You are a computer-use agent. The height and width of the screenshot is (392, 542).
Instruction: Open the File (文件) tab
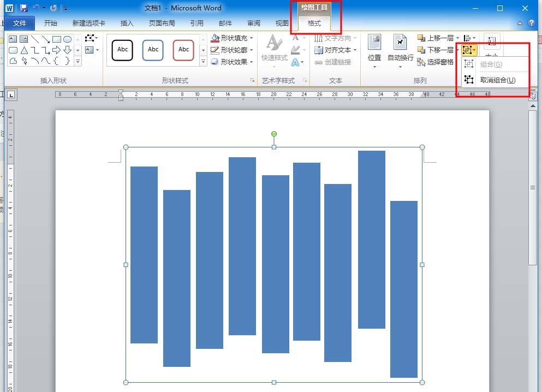coord(20,23)
